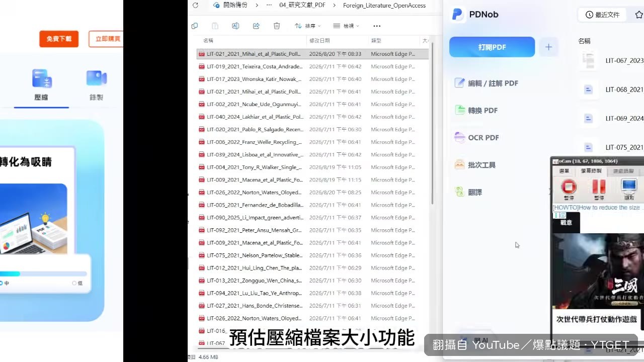Select the LIT-019_2021_Teixeira_Costa_Andrade file
The width and height of the screenshot is (644, 362).
(x=312, y=66)
